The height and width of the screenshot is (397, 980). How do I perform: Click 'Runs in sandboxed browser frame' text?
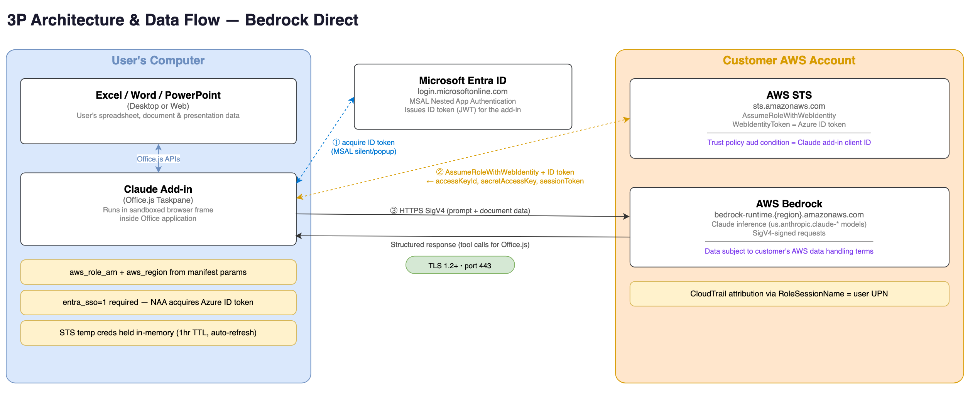tap(158, 210)
